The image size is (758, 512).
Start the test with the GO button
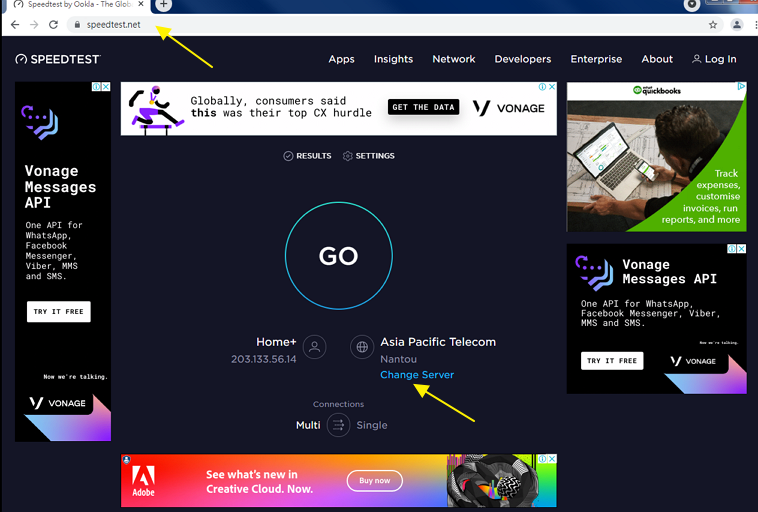tap(338, 256)
